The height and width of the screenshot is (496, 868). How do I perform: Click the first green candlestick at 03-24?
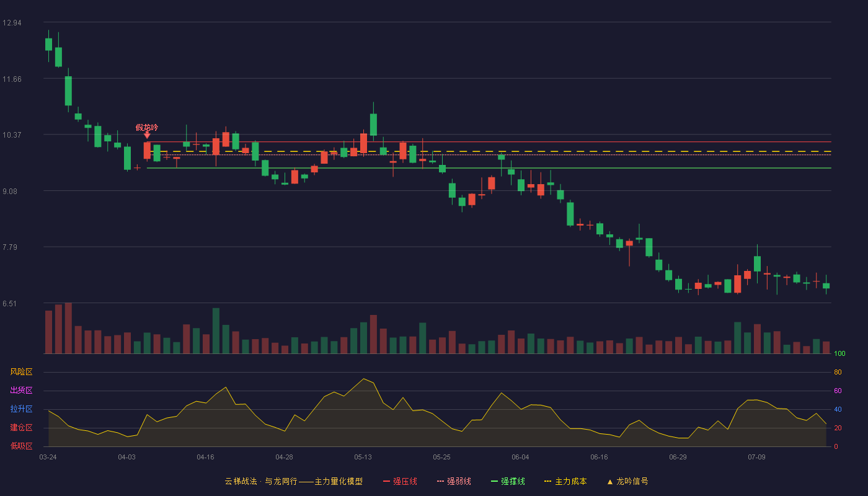pos(48,44)
